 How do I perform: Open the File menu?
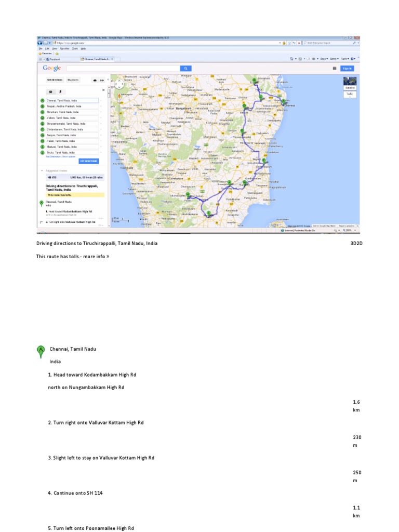pos(41,48)
